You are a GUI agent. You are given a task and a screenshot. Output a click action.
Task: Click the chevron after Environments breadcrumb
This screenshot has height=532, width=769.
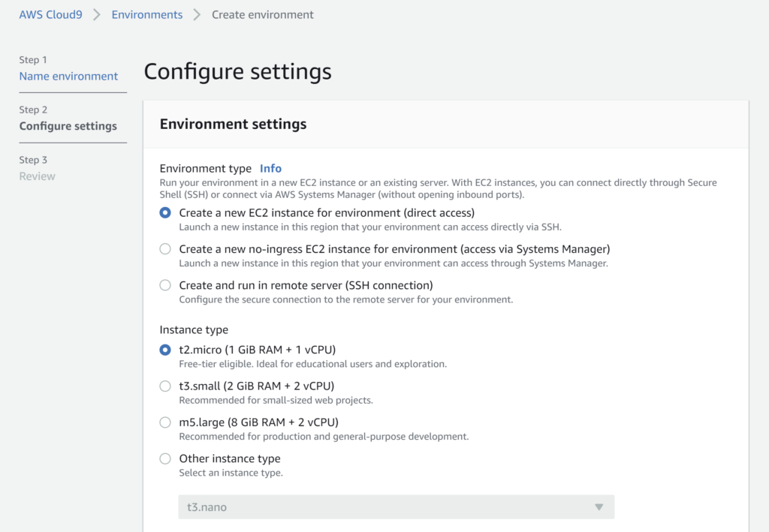click(198, 14)
